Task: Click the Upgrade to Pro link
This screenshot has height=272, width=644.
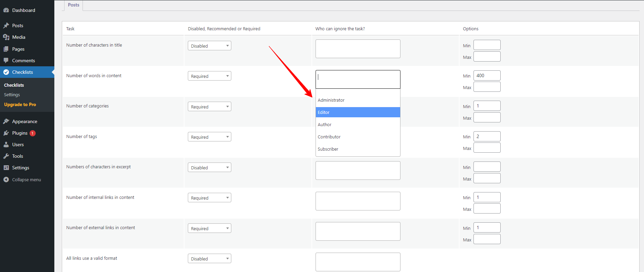Action: point(20,104)
